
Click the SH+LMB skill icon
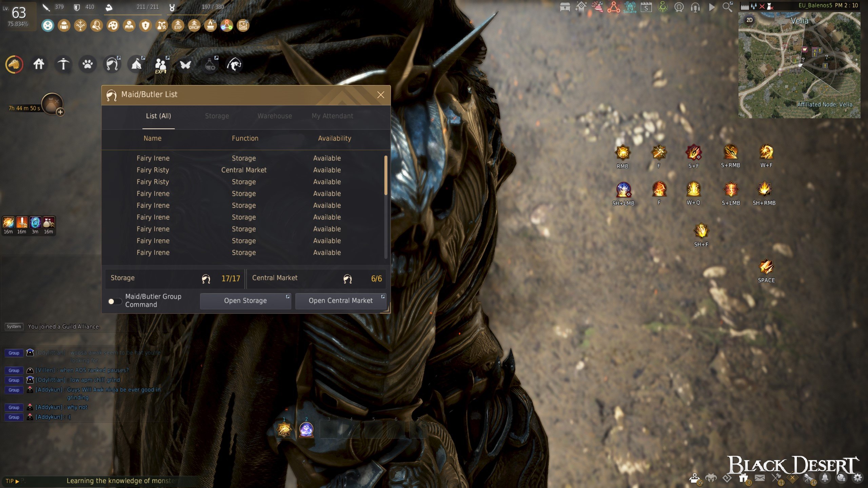[623, 190]
